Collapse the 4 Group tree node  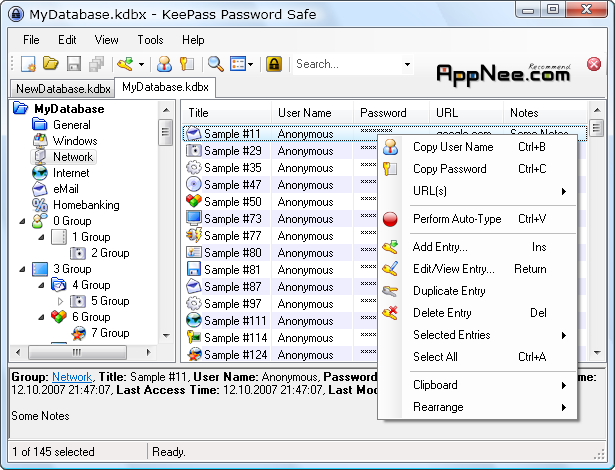pos(42,286)
